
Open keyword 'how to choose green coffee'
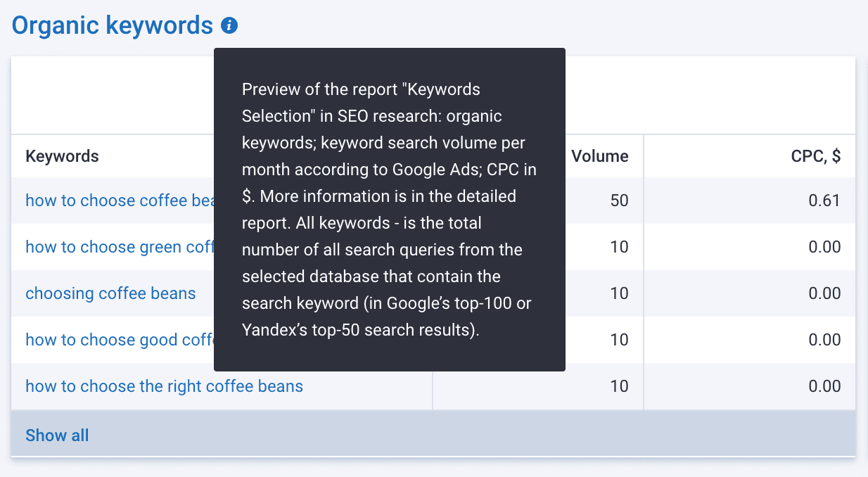pyautogui.click(x=120, y=247)
